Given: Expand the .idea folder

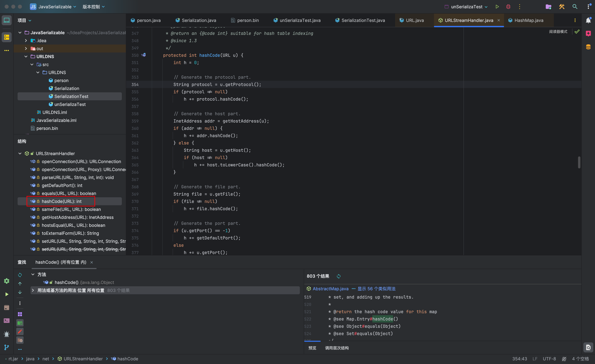Looking at the screenshot, I should coord(26,41).
